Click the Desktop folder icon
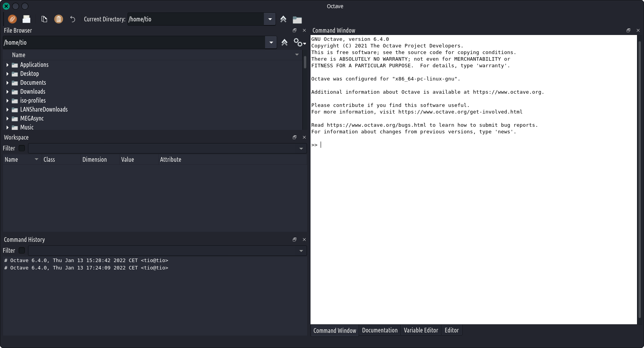644x348 pixels. pyautogui.click(x=15, y=74)
